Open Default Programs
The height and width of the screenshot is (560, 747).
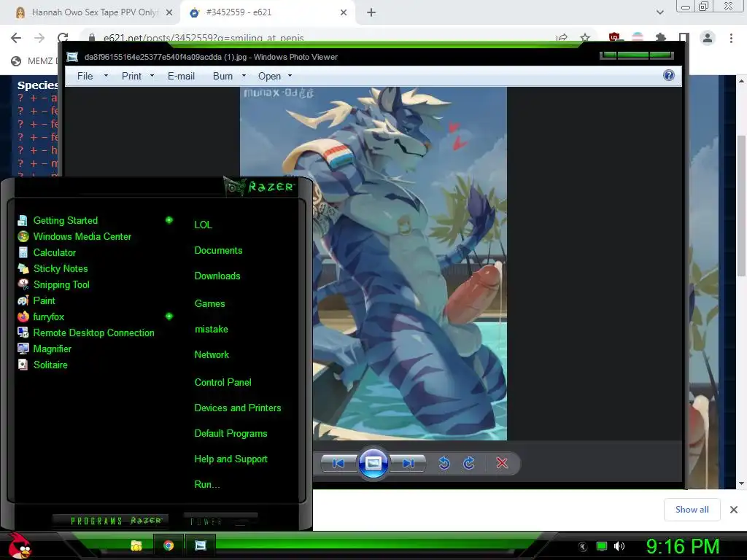[x=231, y=434]
